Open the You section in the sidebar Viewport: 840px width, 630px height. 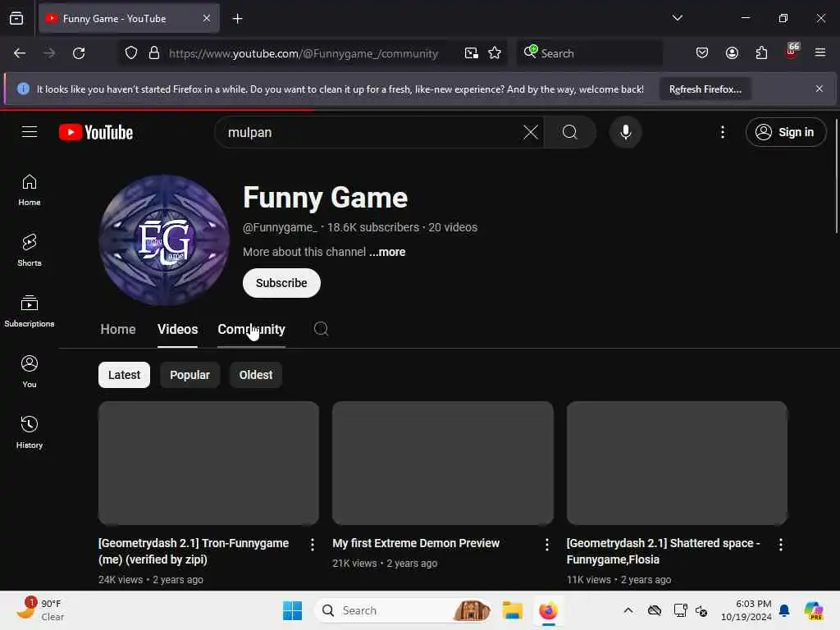[30, 372]
